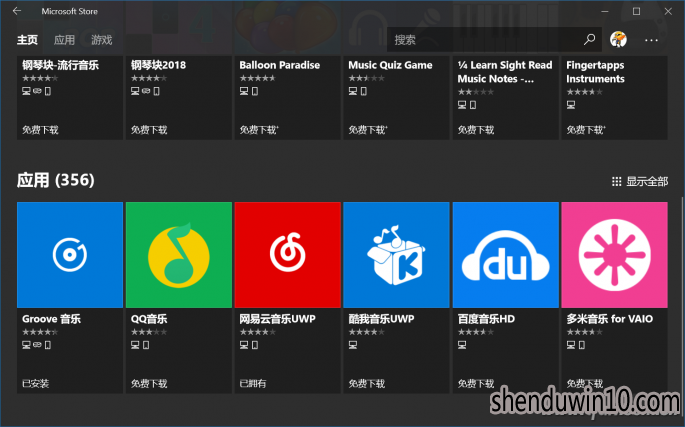
Task: Click the grid icon beside 显示全部
Action: [x=616, y=181]
